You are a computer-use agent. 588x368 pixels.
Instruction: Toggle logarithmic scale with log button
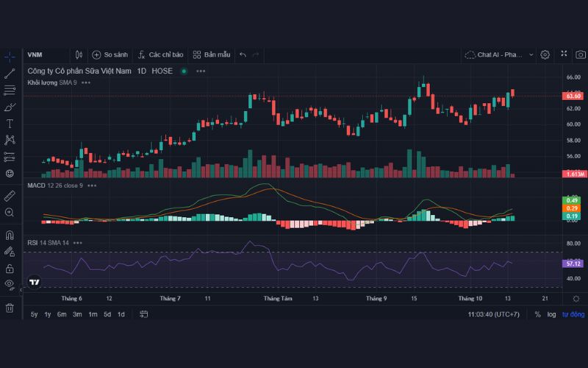pyautogui.click(x=551, y=314)
